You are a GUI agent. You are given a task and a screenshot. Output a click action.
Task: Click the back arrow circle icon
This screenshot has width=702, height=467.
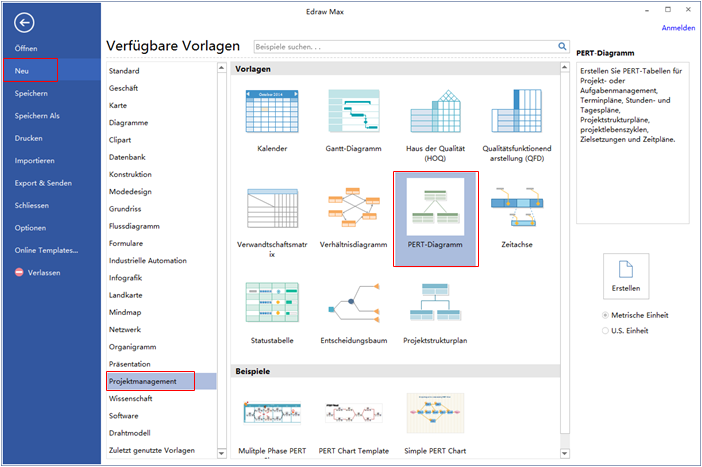click(x=24, y=22)
